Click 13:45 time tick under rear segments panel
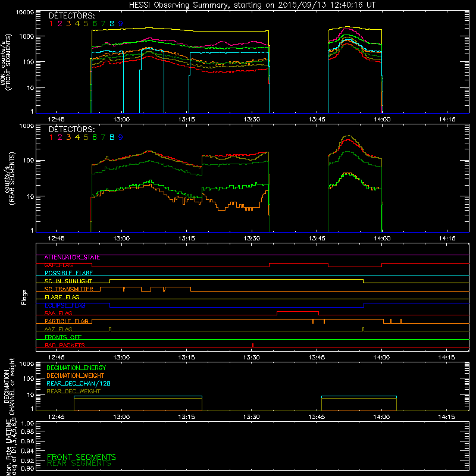476x476 pixels. coord(317,239)
